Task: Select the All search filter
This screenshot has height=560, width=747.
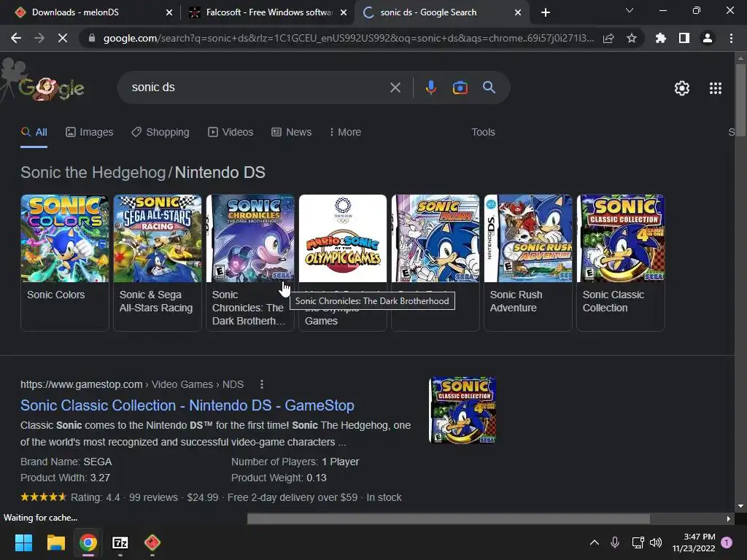Action: click(34, 133)
